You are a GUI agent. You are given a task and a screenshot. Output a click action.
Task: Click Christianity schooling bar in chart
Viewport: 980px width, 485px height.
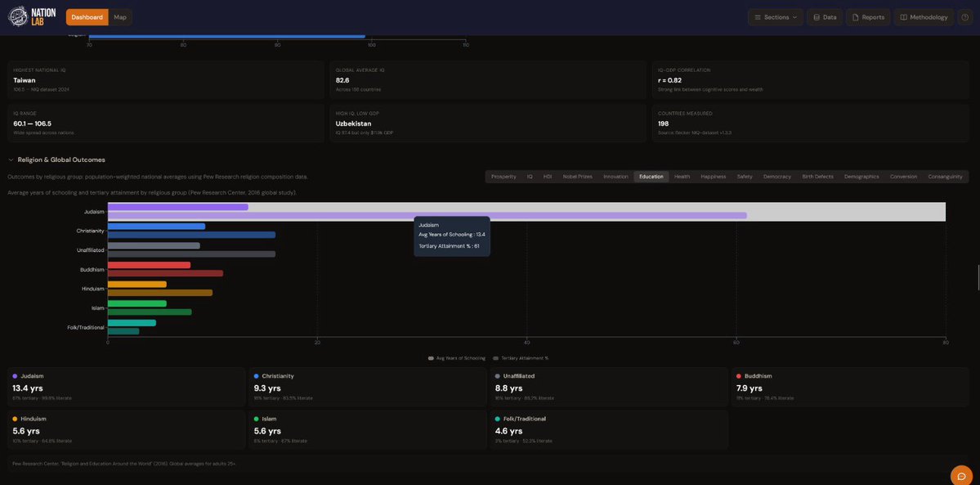tap(156, 226)
